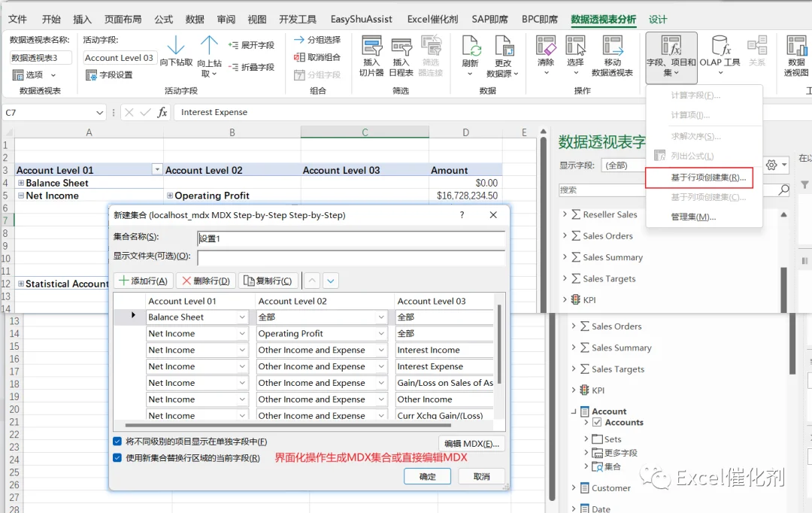Open the Balance Sheet dropdown in first row
This screenshot has width=812, height=513.
coord(242,317)
